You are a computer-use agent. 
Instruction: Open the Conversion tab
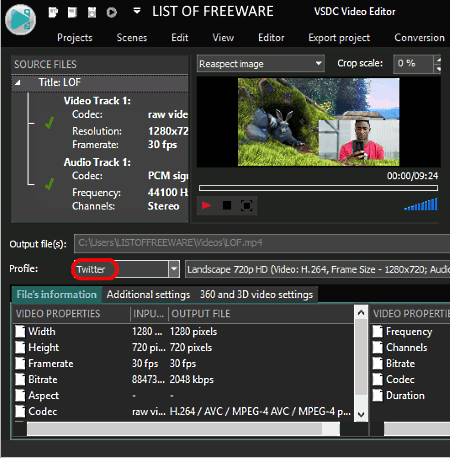pyautogui.click(x=419, y=38)
